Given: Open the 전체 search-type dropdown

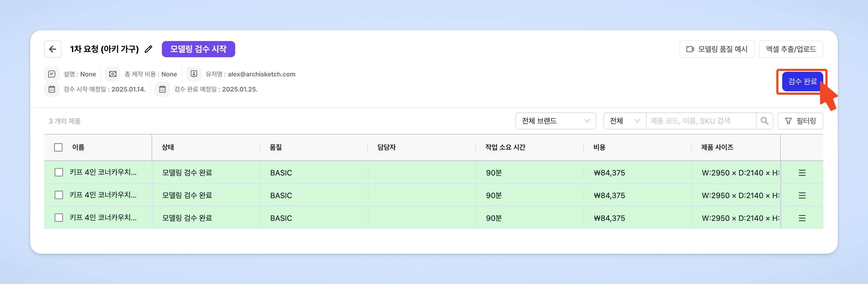Looking at the screenshot, I should 624,121.
